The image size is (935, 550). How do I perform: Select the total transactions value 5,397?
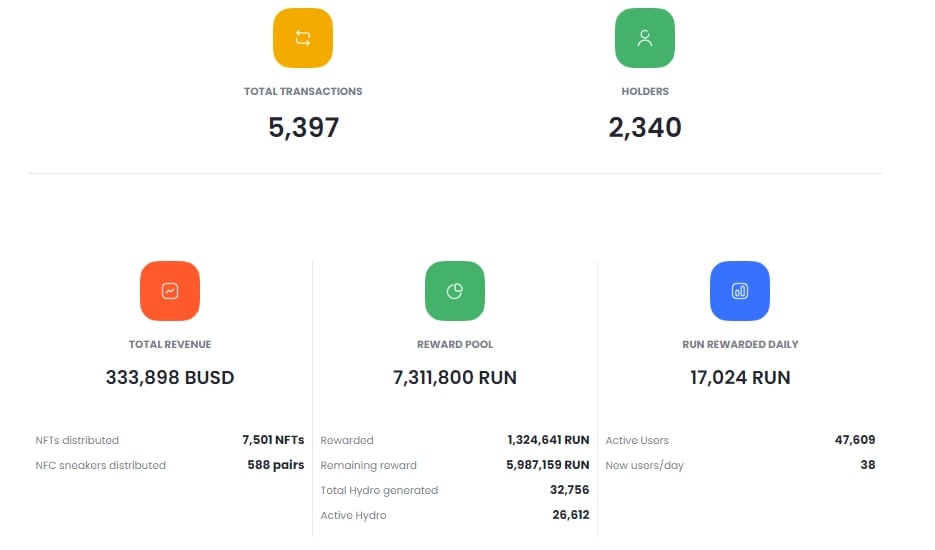tap(304, 128)
